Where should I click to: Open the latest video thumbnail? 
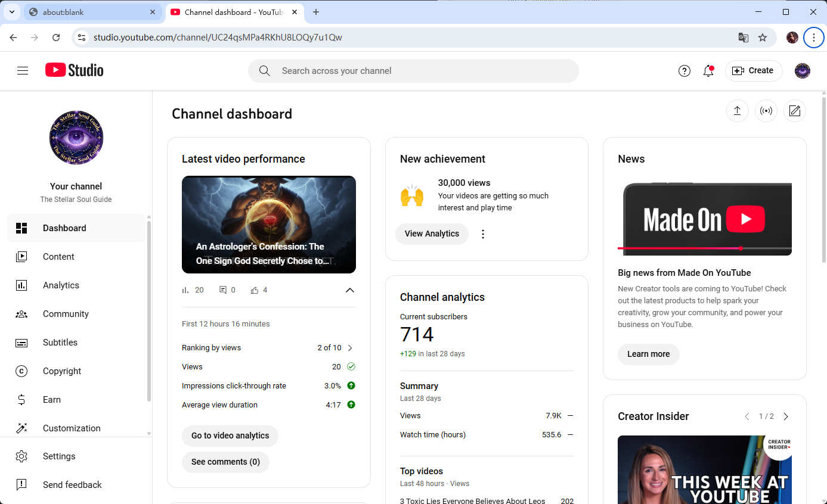[269, 225]
